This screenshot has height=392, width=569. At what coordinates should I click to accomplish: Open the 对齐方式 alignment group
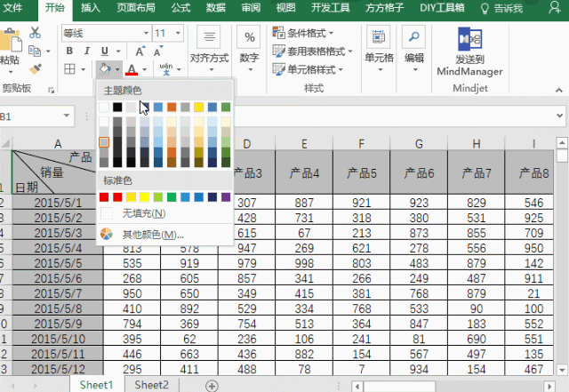210,49
